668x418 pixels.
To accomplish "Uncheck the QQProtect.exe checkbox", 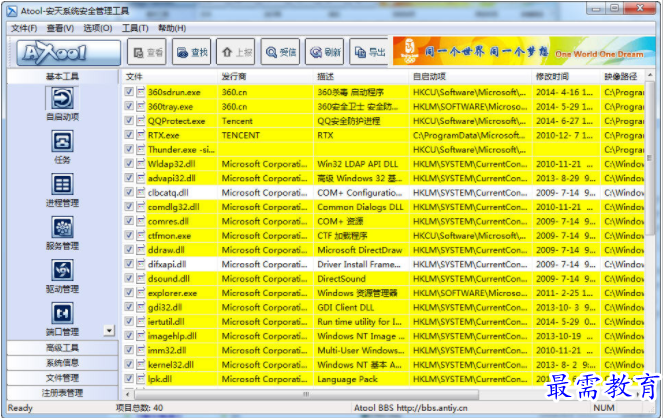I will pos(129,121).
